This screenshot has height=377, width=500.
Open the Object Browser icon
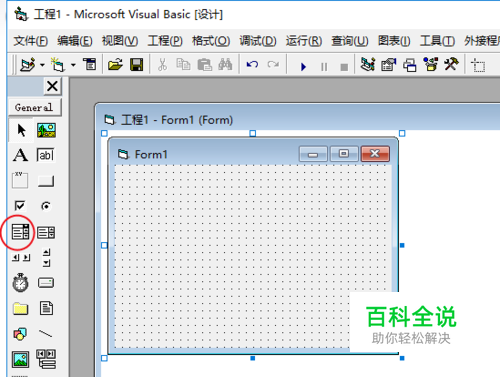tap(431, 64)
